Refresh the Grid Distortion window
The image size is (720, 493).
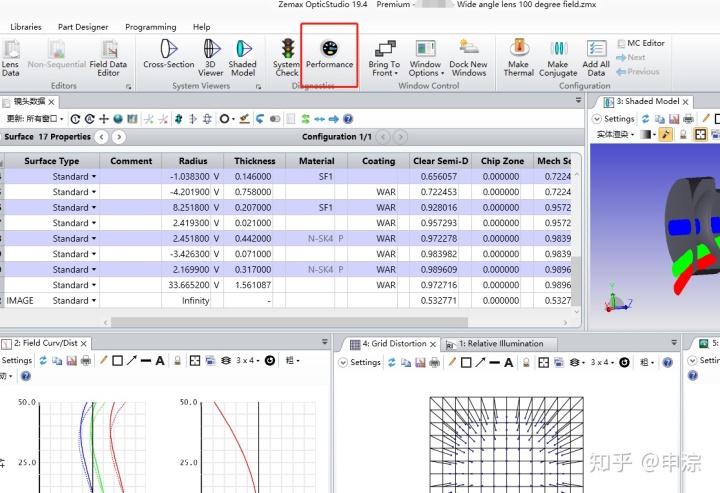(x=392, y=363)
